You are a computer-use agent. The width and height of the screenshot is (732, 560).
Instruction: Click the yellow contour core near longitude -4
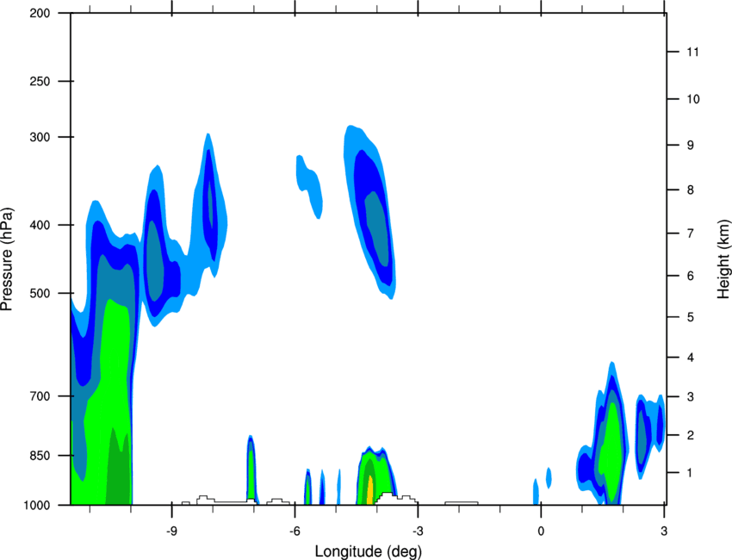click(x=369, y=490)
